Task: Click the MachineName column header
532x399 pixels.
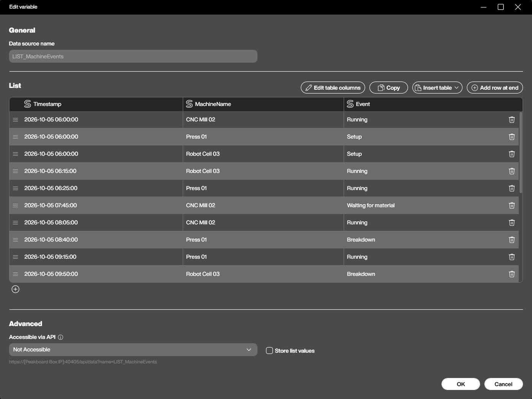Action: click(263, 104)
